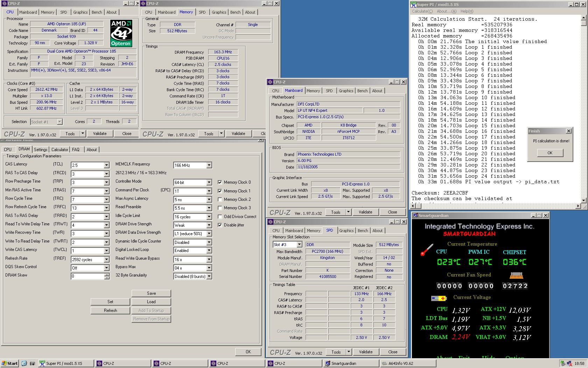Enable Memory Clock 2 checkbox
This screenshot has width=588, height=368.
click(220, 199)
